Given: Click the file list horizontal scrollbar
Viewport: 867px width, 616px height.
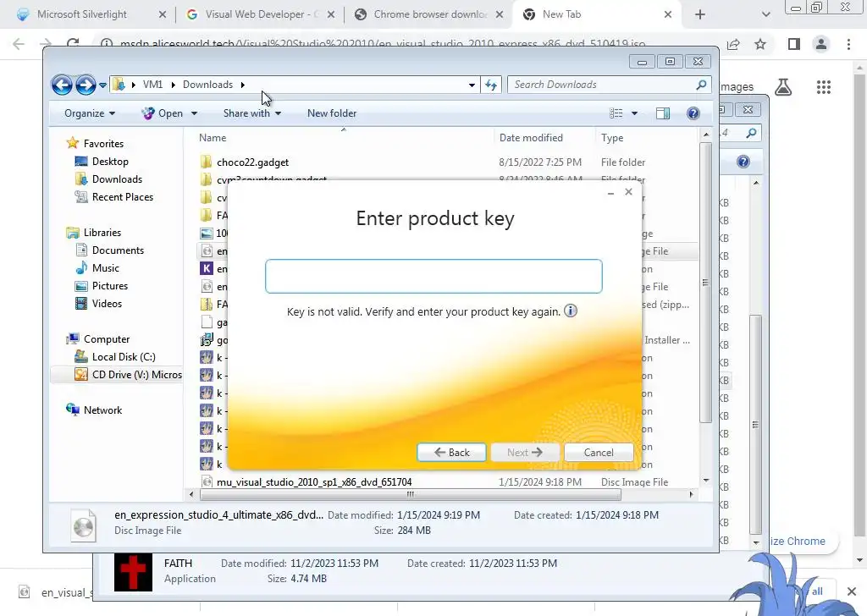Looking at the screenshot, I should pyautogui.click(x=410, y=494).
